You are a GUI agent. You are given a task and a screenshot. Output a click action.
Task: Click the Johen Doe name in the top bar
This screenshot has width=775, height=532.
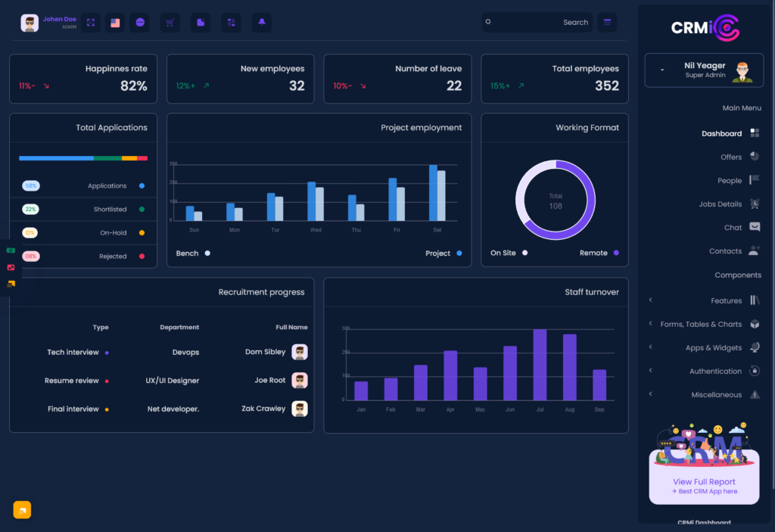tap(59, 19)
